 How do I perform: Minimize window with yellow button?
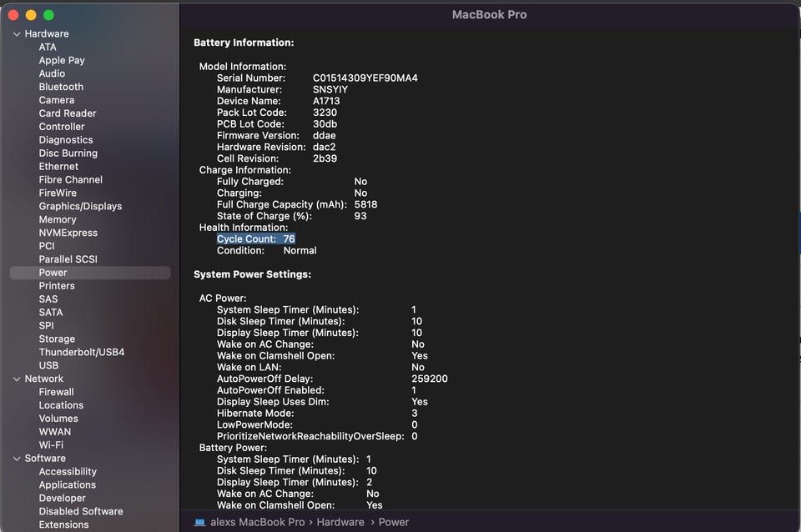point(31,15)
